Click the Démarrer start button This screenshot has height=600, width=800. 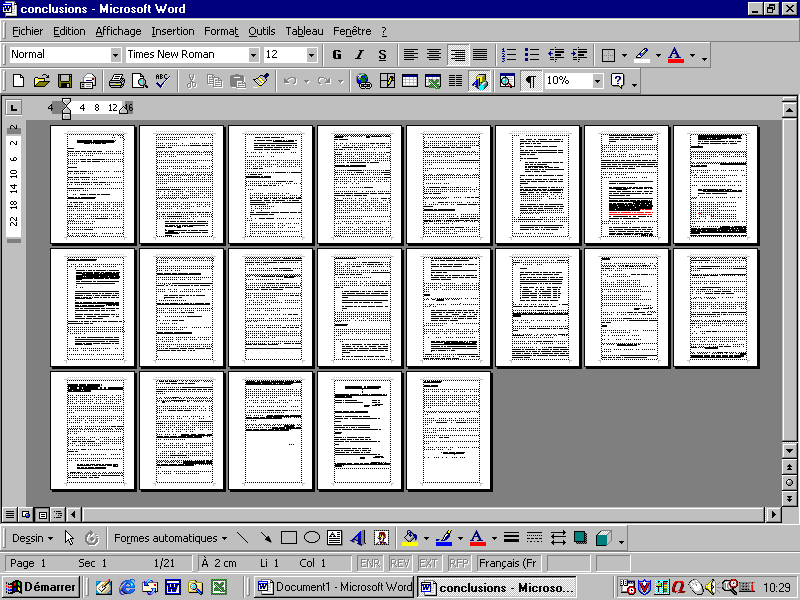pos(41,587)
